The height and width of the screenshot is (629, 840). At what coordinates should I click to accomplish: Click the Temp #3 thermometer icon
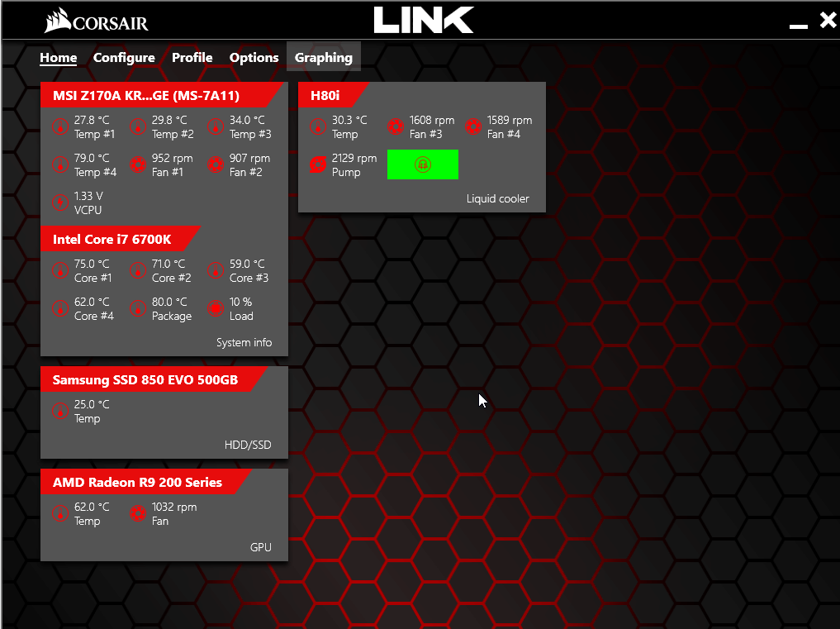216,127
